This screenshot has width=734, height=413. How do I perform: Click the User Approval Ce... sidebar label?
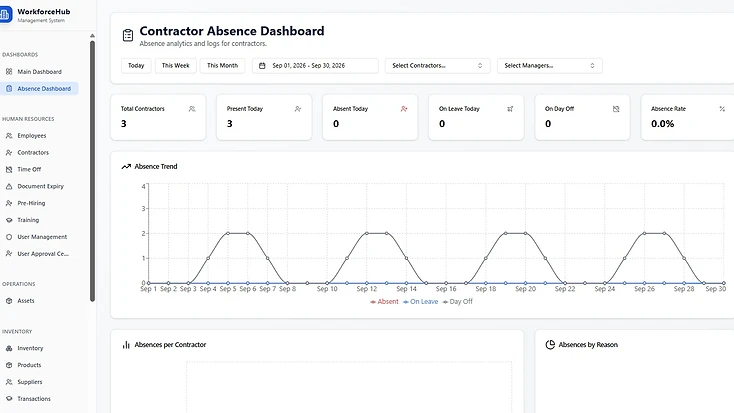pyautogui.click(x=43, y=254)
